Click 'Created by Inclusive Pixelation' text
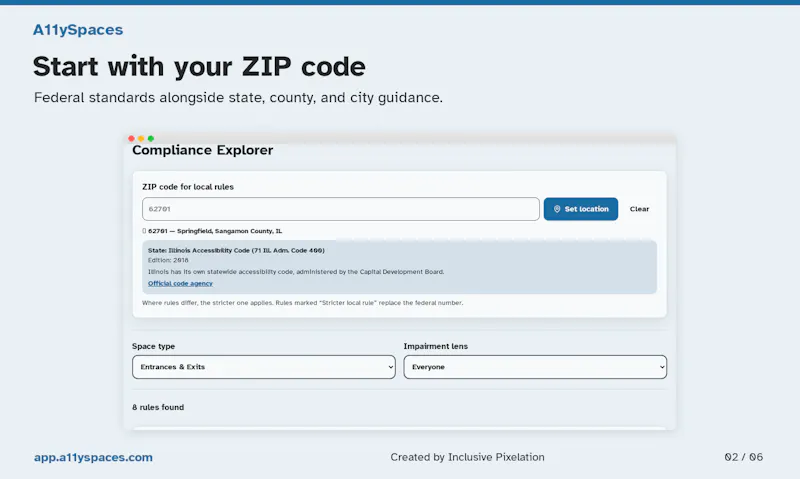Image resolution: width=800 pixels, height=479 pixels. coord(467,457)
